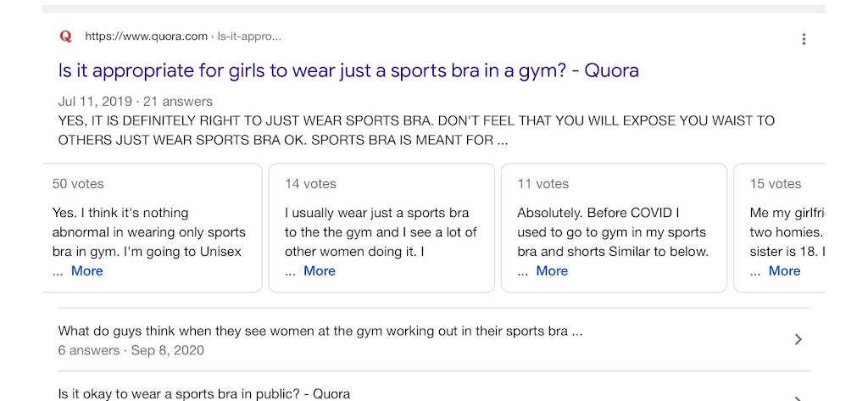Click chevron beside 'What do guys think' question
This screenshot has height=401, width=868.
click(797, 339)
